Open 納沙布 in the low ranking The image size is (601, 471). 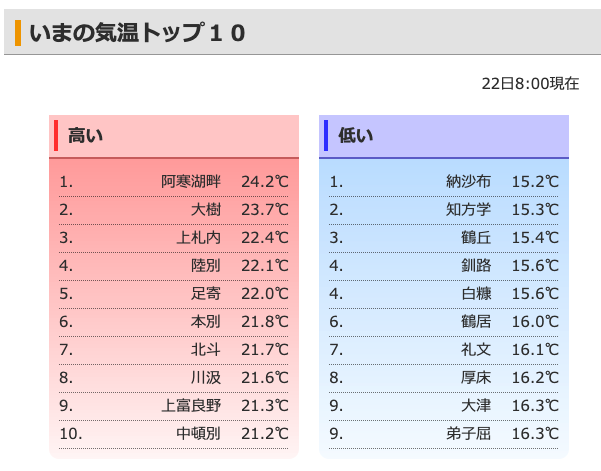(x=468, y=182)
